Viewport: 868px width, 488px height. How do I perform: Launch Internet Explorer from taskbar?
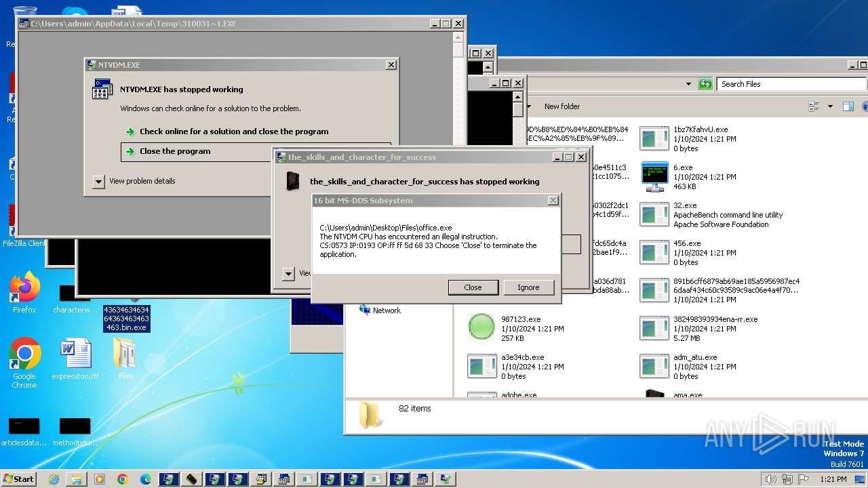54,479
